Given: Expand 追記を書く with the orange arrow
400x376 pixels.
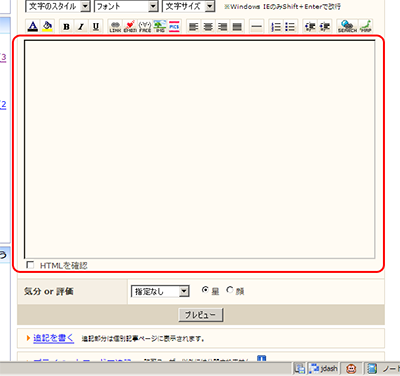Looking at the screenshot, I should 28,338.
